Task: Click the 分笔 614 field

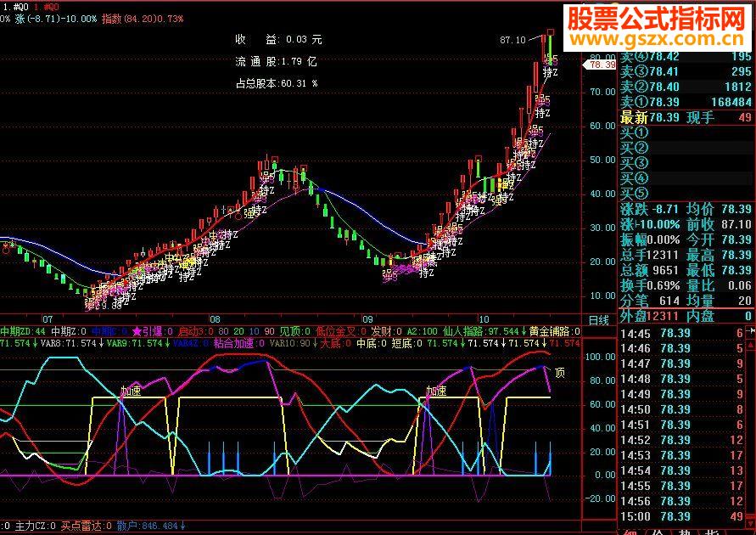Action: pyautogui.click(x=649, y=301)
